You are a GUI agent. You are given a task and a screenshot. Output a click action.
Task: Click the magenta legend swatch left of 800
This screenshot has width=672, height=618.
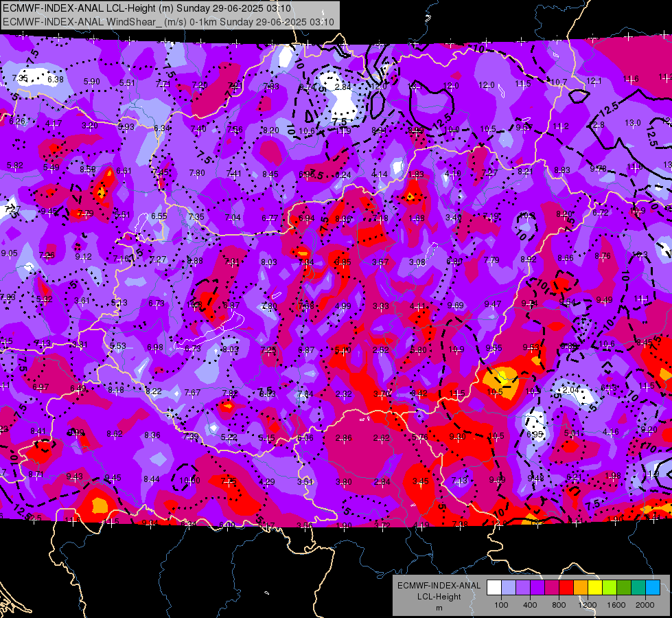click(552, 588)
